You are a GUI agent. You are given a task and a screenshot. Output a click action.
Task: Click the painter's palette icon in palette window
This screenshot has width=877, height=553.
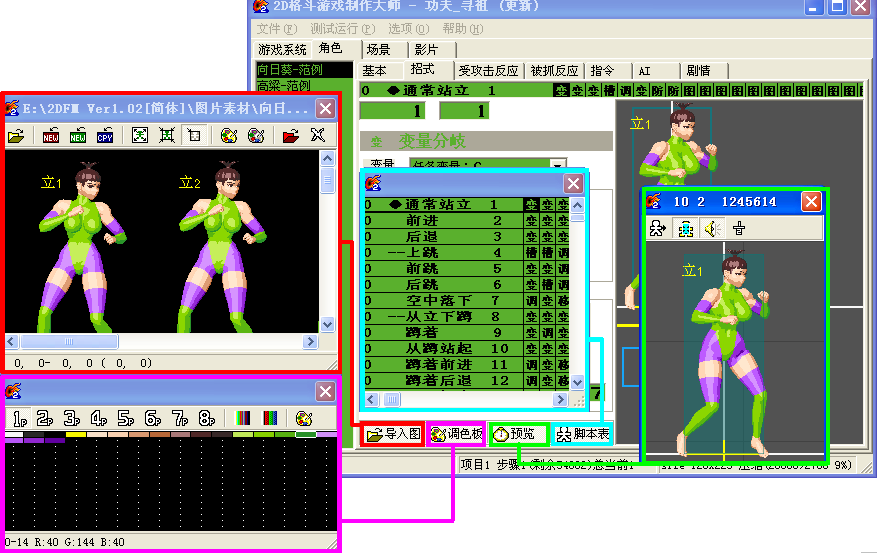click(x=304, y=418)
